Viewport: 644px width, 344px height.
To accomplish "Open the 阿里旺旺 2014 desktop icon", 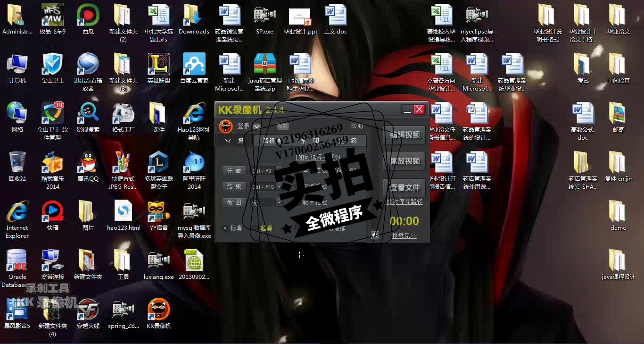I will coord(194,170).
